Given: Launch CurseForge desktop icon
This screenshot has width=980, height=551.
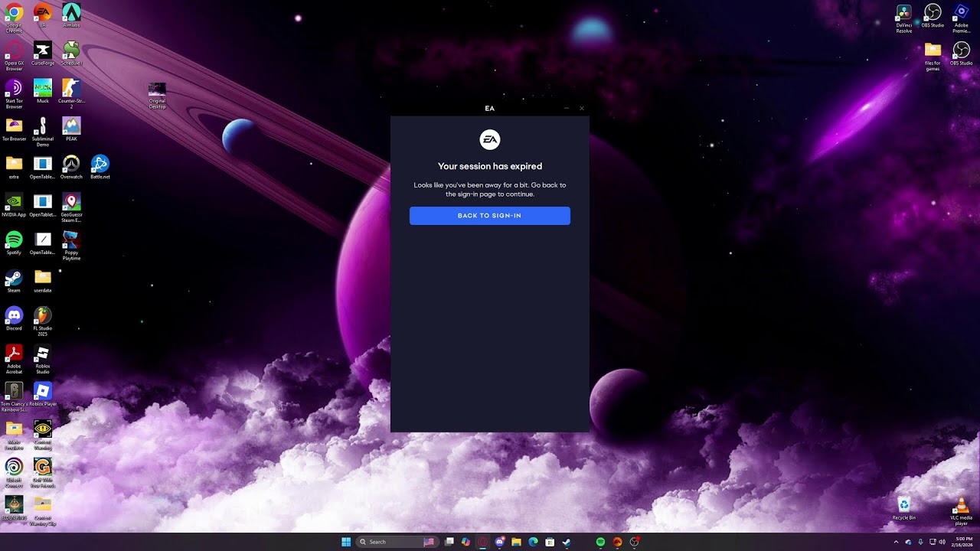Looking at the screenshot, I should click(43, 54).
